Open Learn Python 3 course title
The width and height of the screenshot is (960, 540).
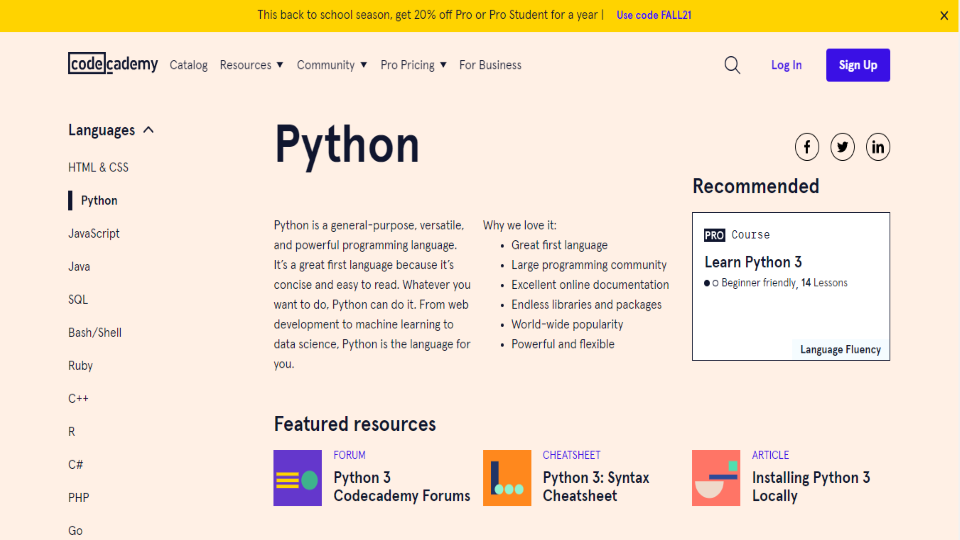(x=753, y=262)
